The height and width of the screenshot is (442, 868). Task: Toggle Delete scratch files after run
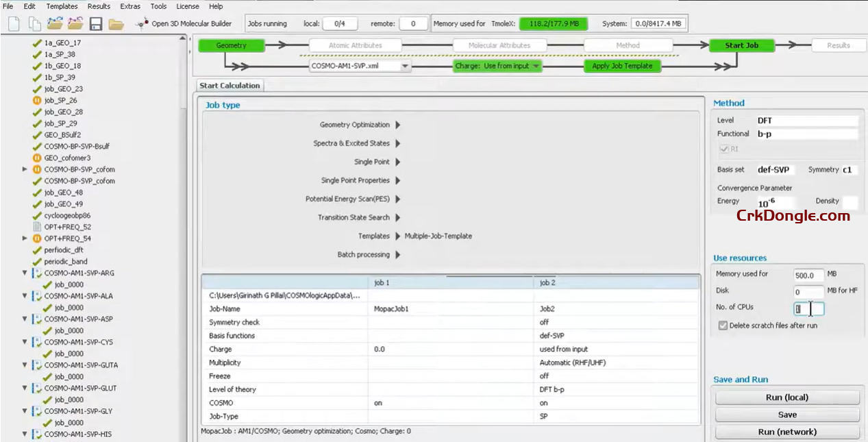coord(723,326)
